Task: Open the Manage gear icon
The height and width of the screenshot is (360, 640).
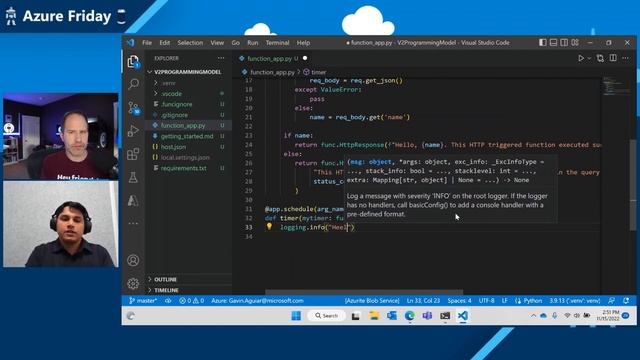Action: tap(133, 283)
